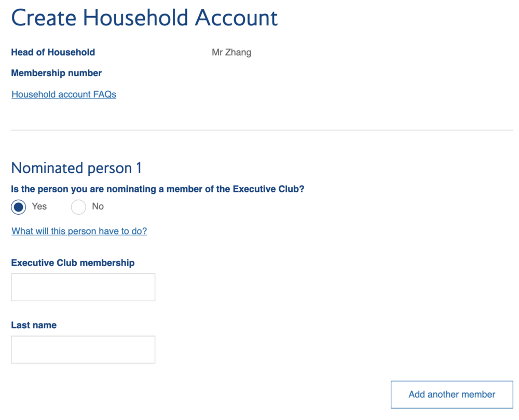
Task: Open 'What will this person have to do?' link
Action: pyautogui.click(x=79, y=231)
